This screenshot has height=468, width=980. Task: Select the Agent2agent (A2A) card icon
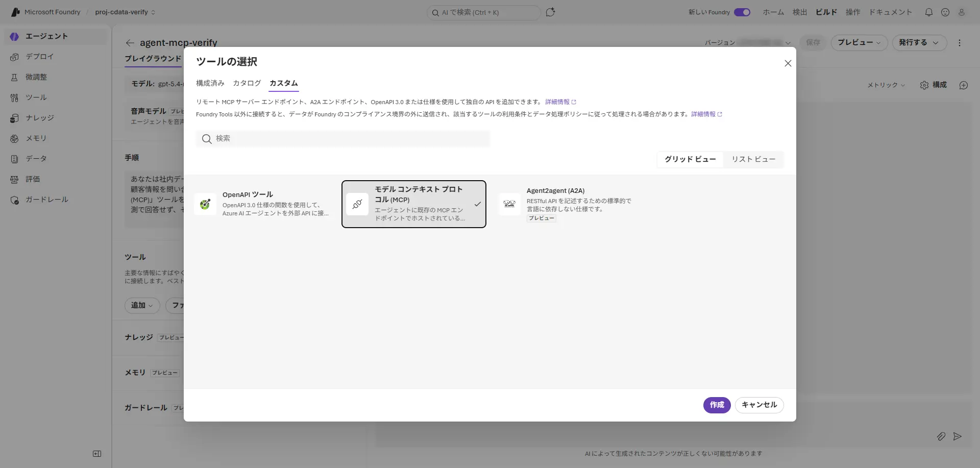click(509, 204)
